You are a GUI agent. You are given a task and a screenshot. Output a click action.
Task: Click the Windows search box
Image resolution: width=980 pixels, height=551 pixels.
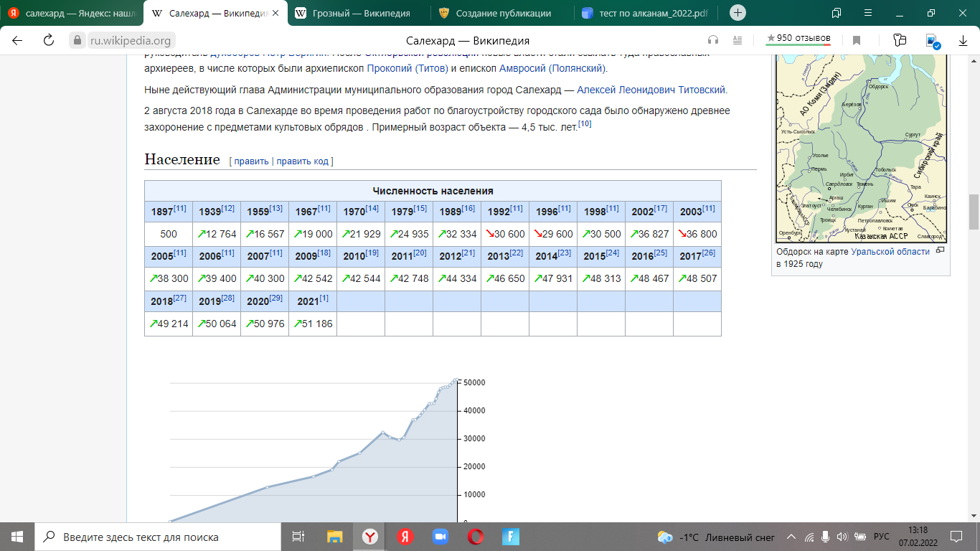[x=158, y=537]
